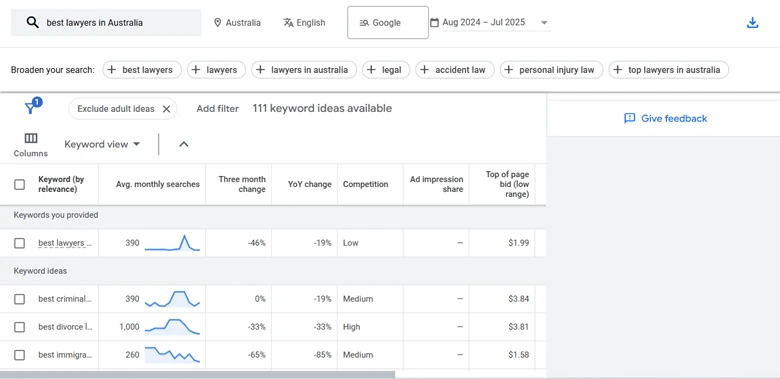This screenshot has height=379, width=780.
Task: Click the 260 monthly searches value
Action: point(133,355)
